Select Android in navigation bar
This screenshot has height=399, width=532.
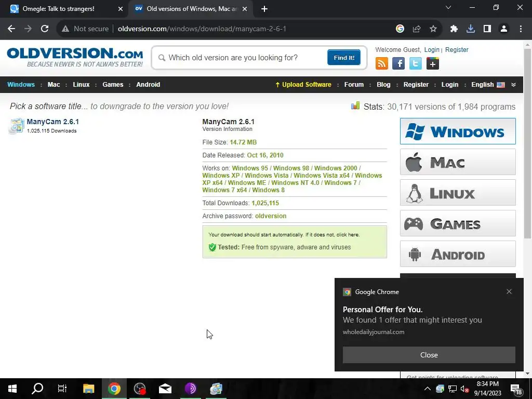coord(148,85)
